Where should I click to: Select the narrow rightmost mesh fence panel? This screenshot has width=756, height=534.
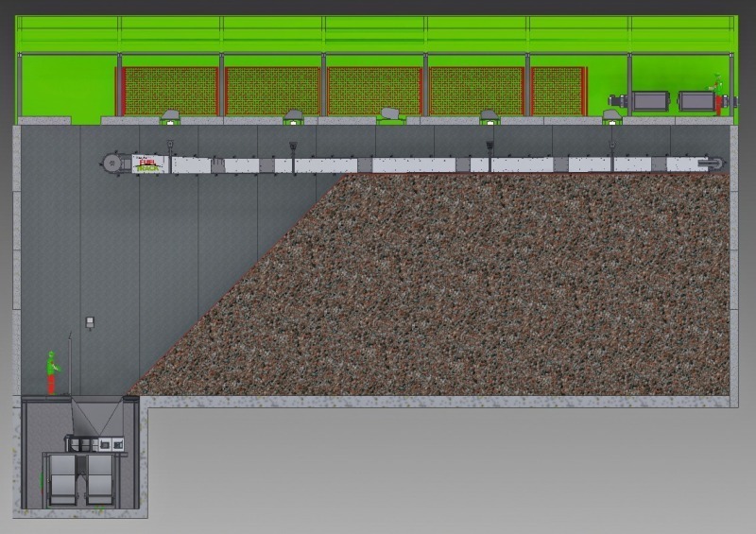(x=558, y=90)
